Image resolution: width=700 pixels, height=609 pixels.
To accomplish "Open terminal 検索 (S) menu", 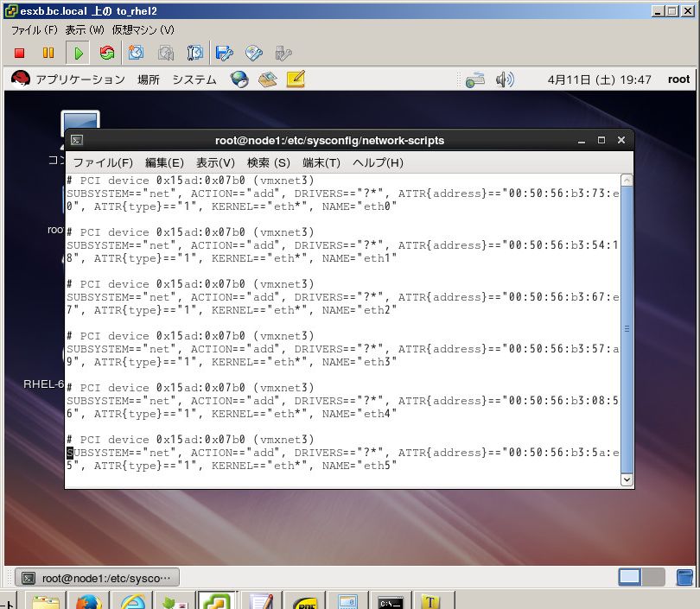I will (268, 163).
